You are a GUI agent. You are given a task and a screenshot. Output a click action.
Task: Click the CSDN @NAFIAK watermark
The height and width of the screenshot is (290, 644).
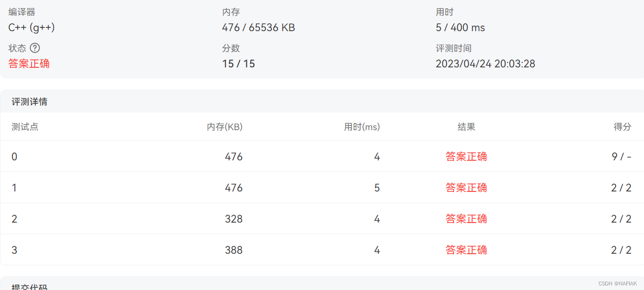tap(618, 283)
